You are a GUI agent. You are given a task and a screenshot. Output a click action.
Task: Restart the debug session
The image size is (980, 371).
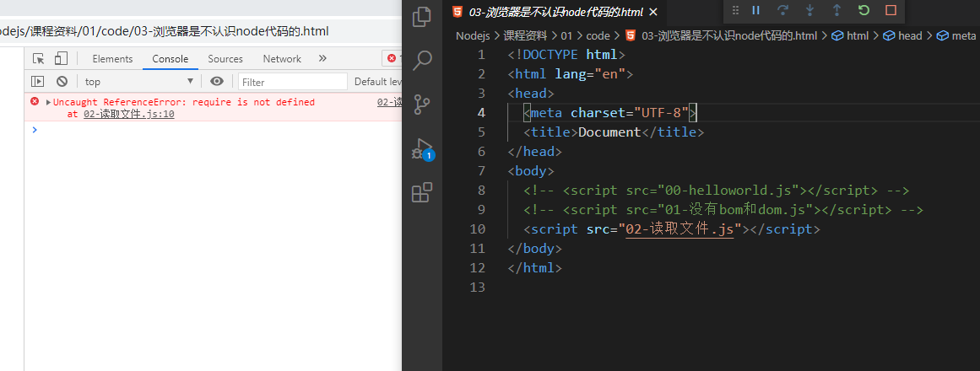point(864,10)
